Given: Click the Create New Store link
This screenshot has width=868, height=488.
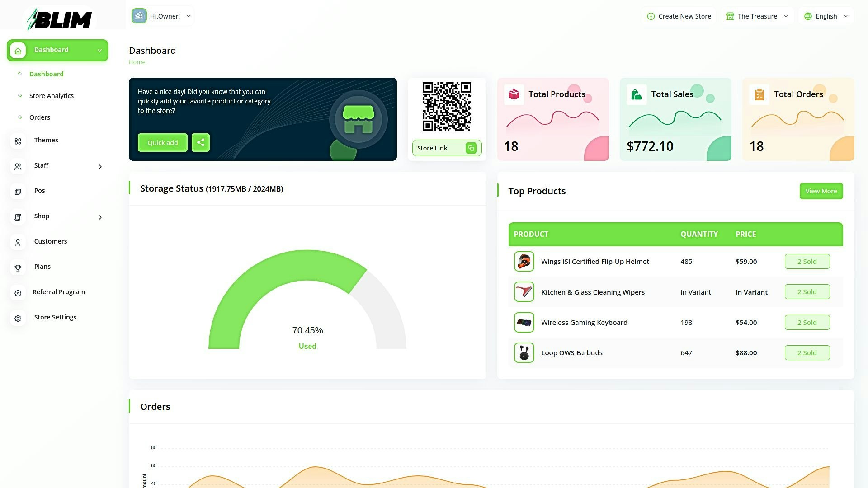Looking at the screenshot, I should (x=679, y=16).
